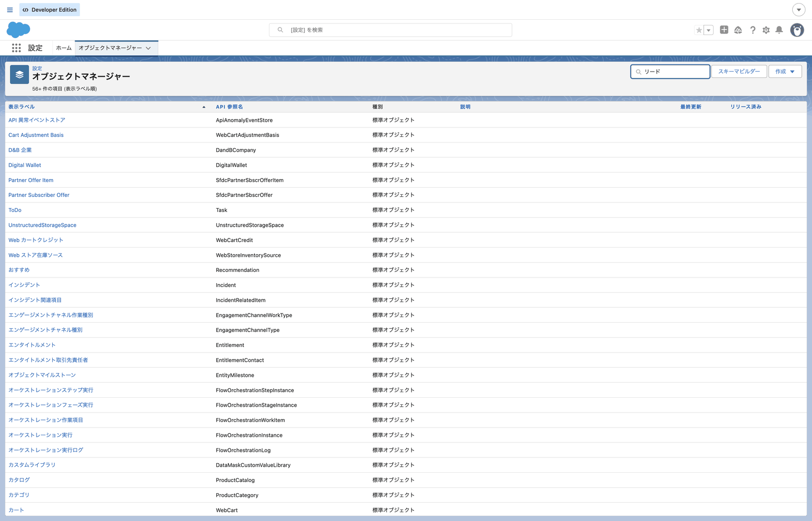Open the オーケストレーション実行 object link
The image size is (812, 521).
point(40,435)
